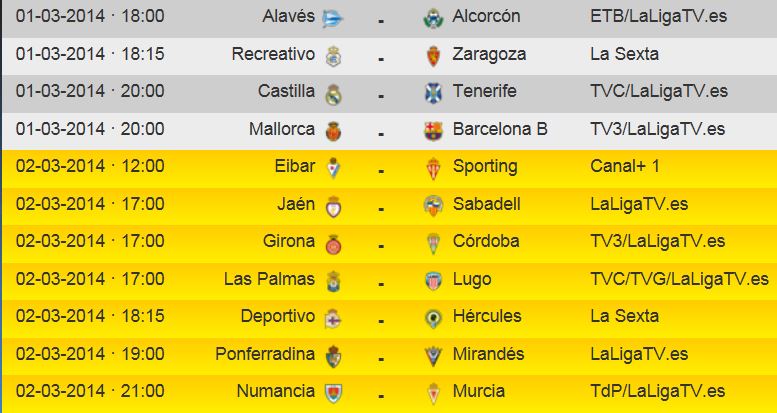The height and width of the screenshot is (413, 777).
Task: Click the Alavés team crest
Action: click(x=333, y=18)
